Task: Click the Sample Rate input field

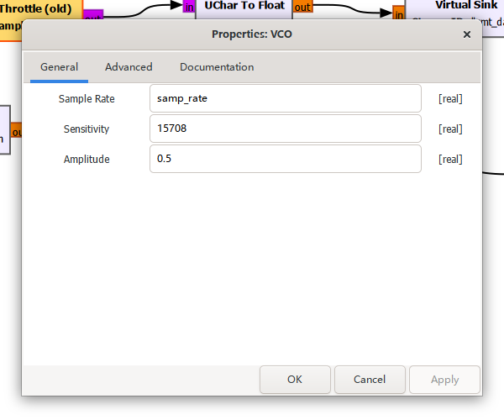Action: [286, 98]
